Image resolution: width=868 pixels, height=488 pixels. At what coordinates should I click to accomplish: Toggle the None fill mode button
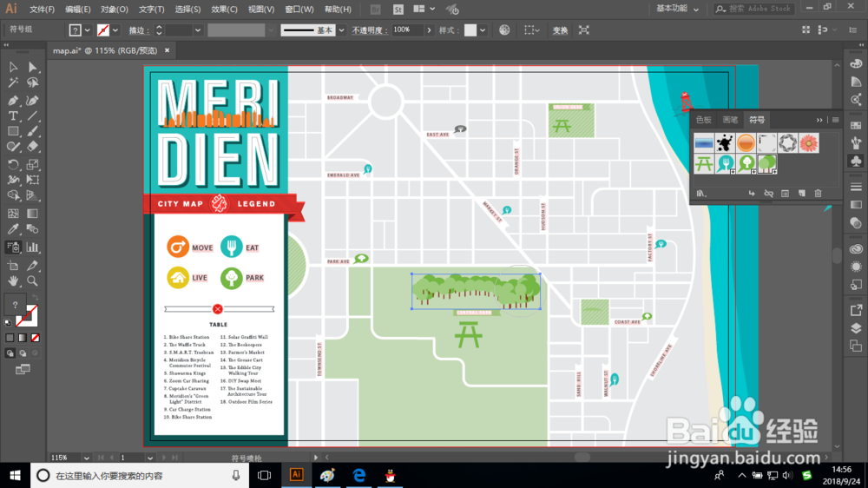coord(36,337)
